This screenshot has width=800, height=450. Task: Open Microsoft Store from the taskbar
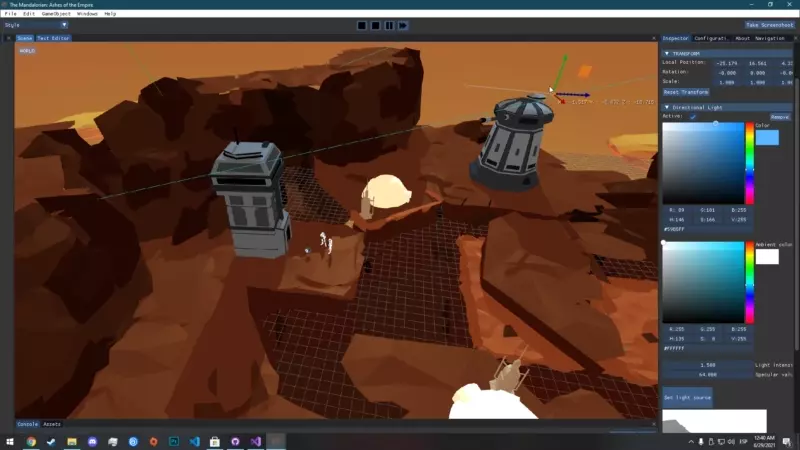[x=215, y=442]
